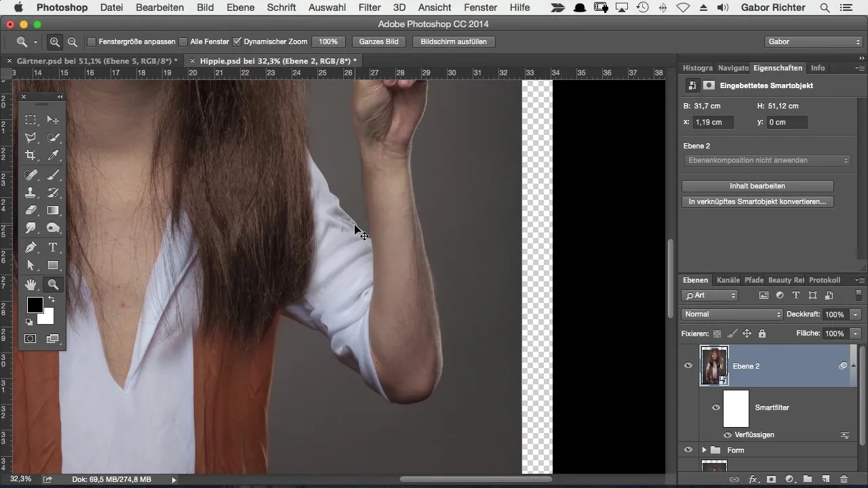Open the Art layer filter dropdown
The height and width of the screenshot is (488, 868).
[710, 296]
